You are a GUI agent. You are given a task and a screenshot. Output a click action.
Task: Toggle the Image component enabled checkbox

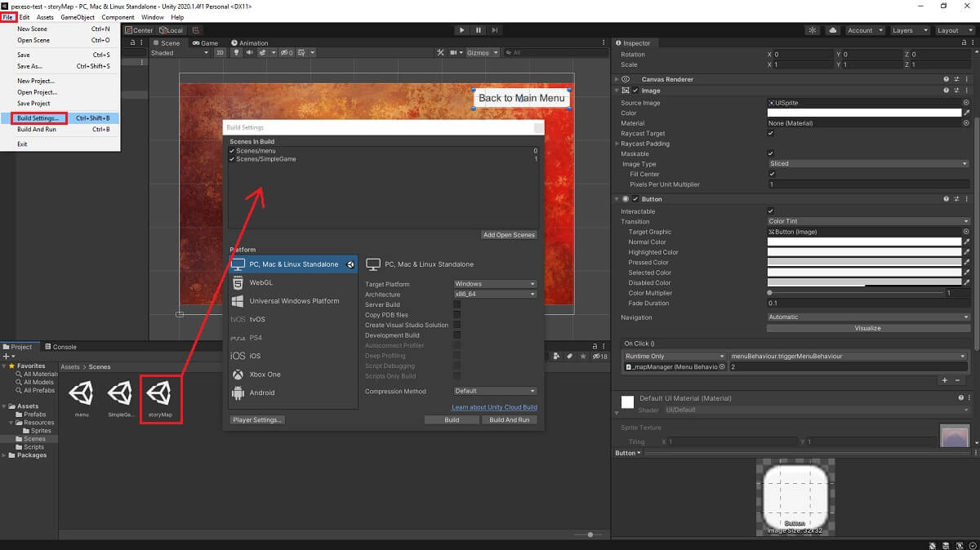pyautogui.click(x=635, y=91)
